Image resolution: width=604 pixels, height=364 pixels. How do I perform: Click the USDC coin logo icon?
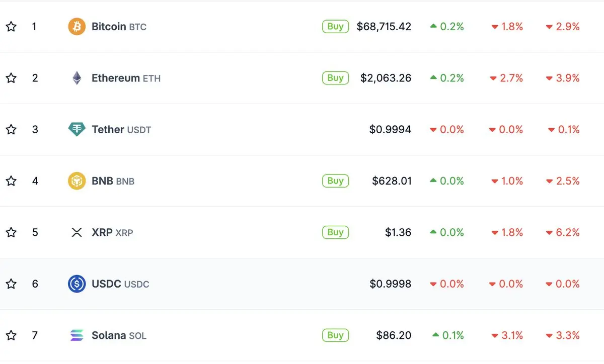tap(77, 284)
